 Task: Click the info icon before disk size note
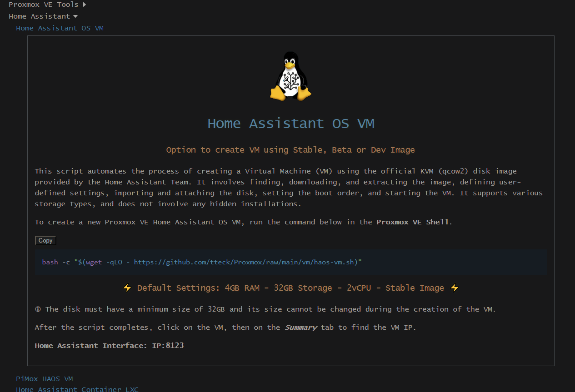click(x=38, y=309)
